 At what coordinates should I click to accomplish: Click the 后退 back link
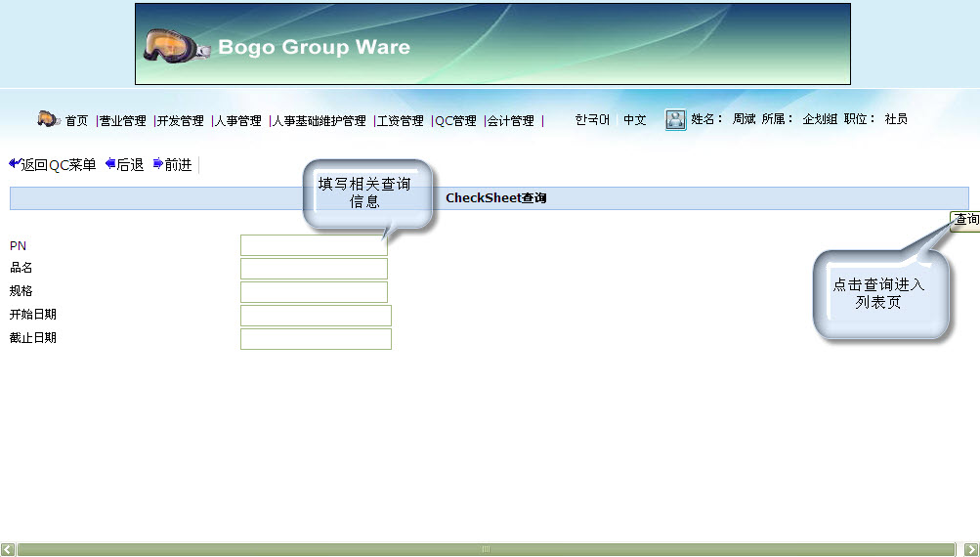point(130,165)
